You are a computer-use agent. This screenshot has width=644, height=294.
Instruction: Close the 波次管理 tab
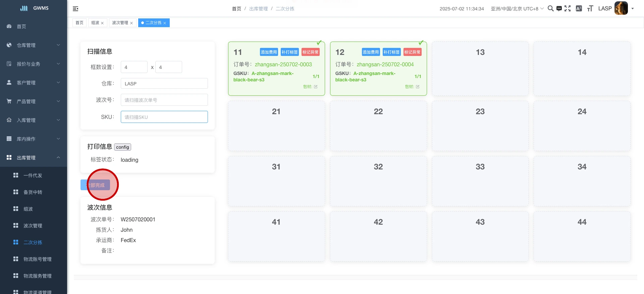pos(131,23)
